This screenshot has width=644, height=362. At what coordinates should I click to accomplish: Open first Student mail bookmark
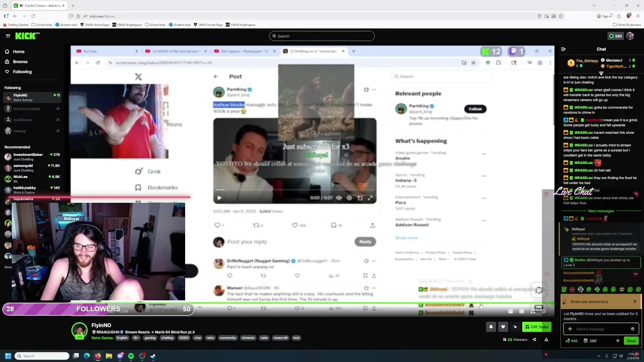coord(66,25)
